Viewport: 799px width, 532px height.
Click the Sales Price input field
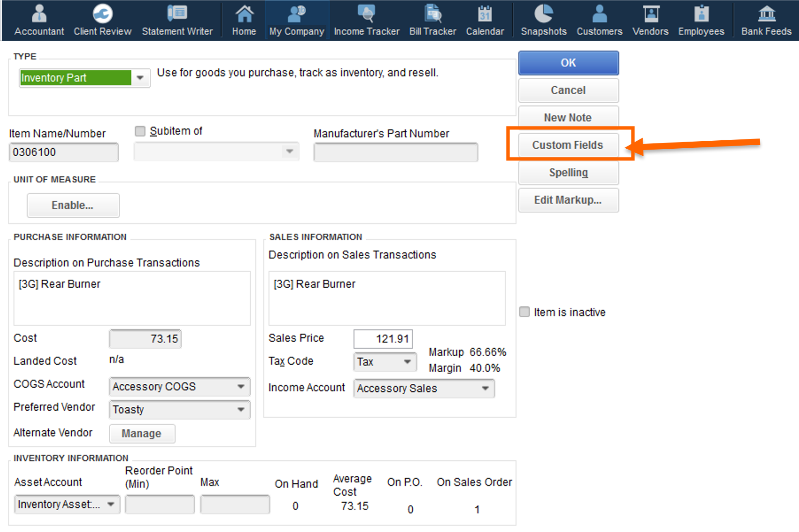tap(383, 339)
